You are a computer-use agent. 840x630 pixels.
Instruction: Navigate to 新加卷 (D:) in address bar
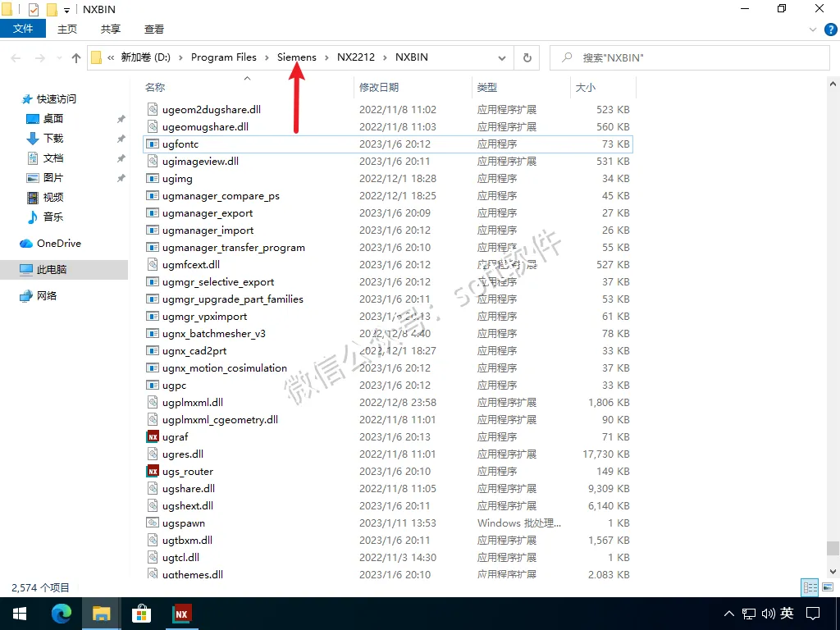point(145,57)
